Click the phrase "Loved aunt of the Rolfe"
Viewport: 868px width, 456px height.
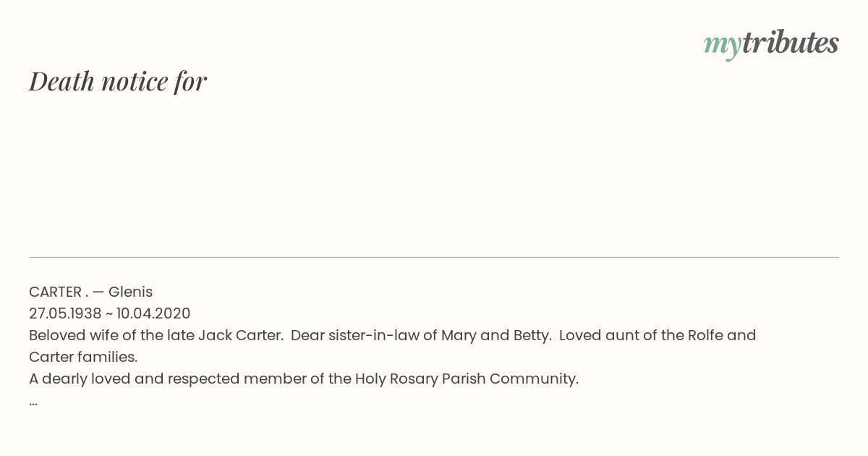point(641,335)
